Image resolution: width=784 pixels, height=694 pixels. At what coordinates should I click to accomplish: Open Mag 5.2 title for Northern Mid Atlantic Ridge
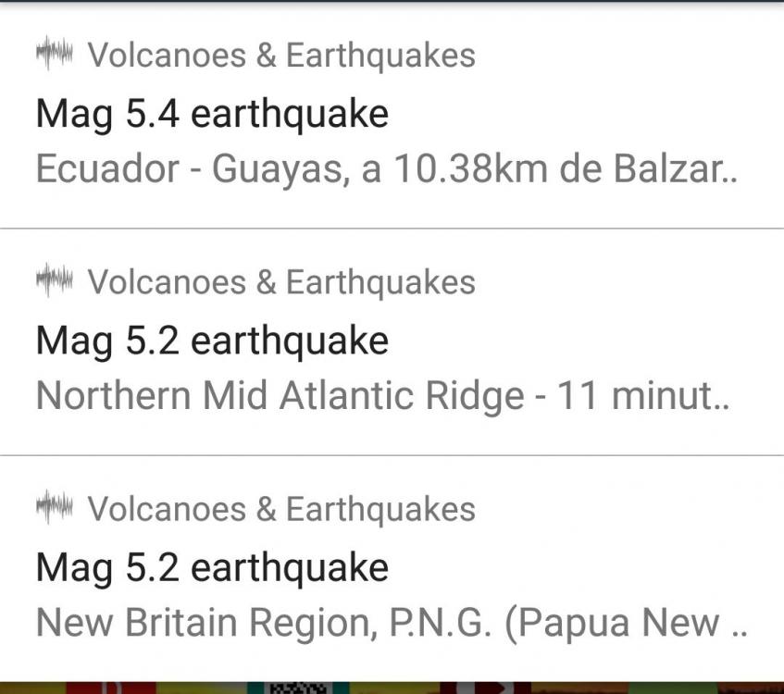(212, 341)
